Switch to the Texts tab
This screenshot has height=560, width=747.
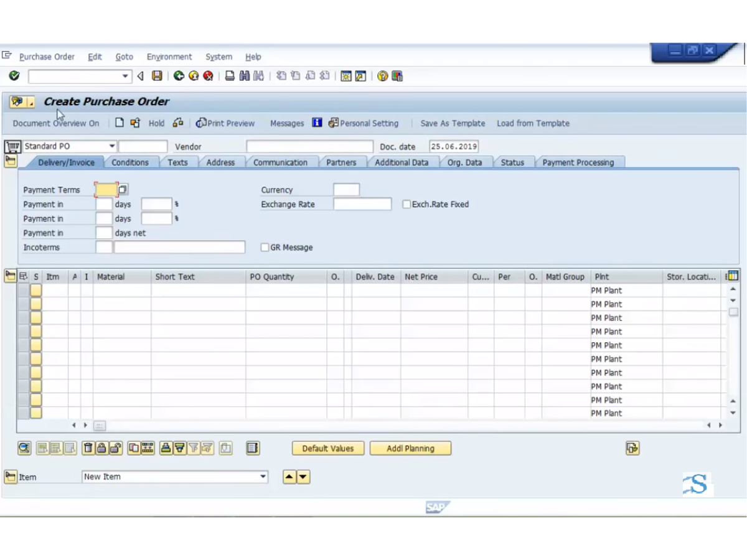(x=177, y=162)
